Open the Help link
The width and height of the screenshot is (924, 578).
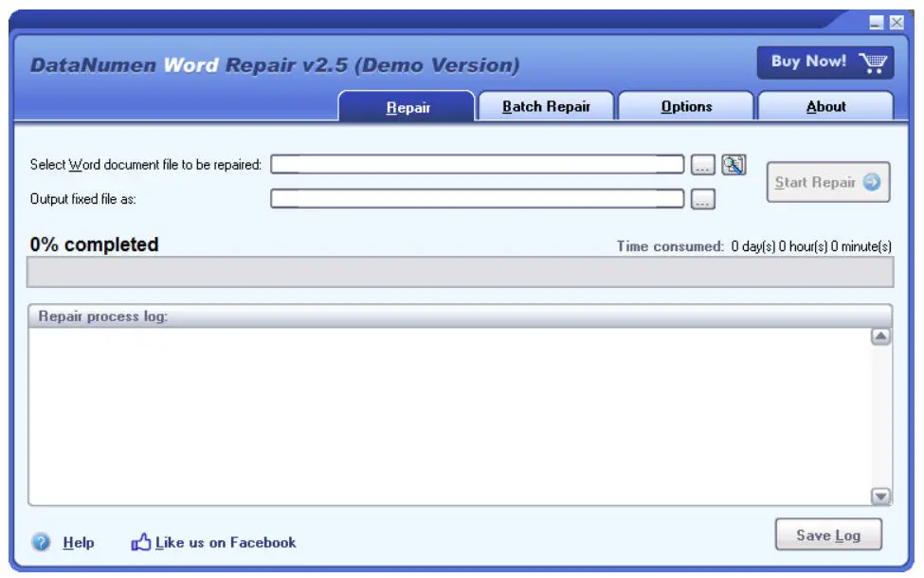[79, 543]
